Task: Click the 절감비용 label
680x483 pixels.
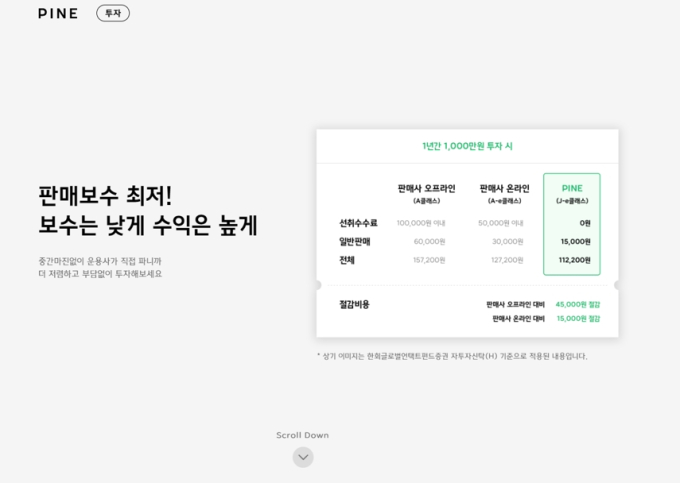Action: click(x=354, y=304)
